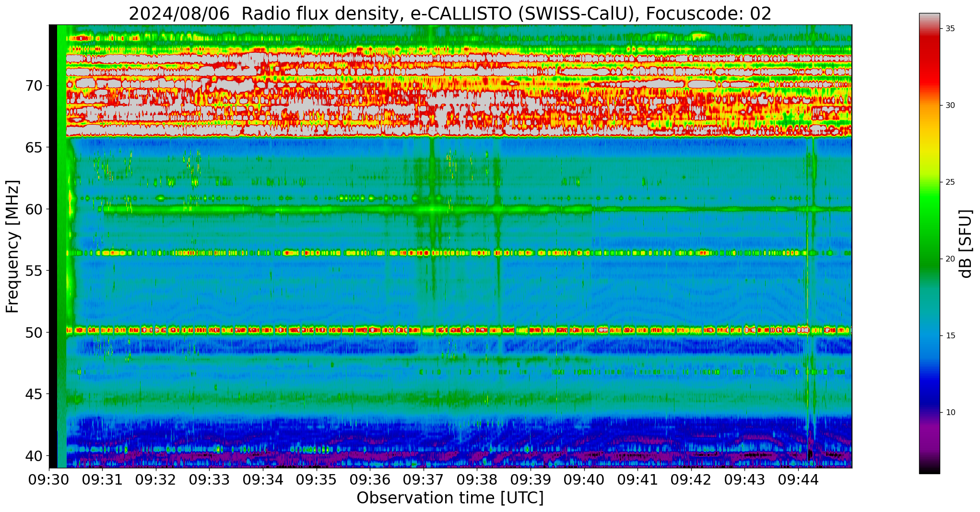
Task: Click the 55 MHz frequency tick label
Action: 34,271
